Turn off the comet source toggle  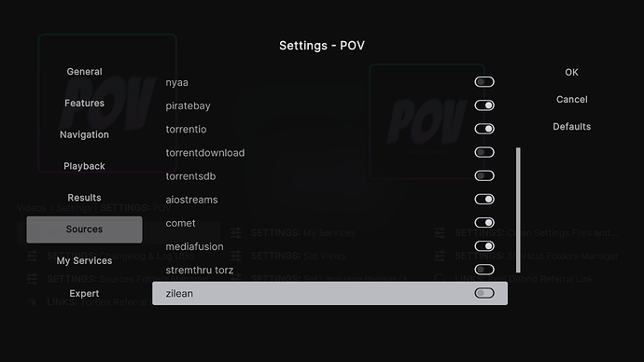point(484,222)
